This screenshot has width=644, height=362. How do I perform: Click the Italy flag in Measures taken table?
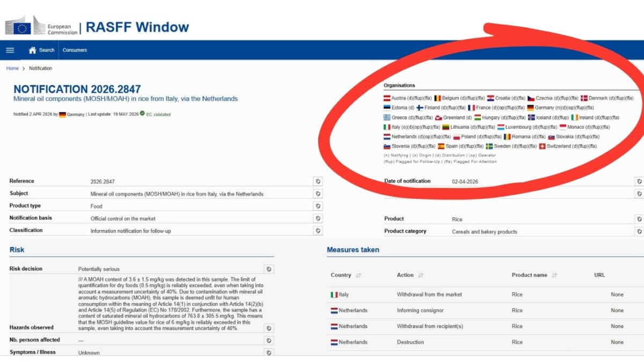(334, 294)
